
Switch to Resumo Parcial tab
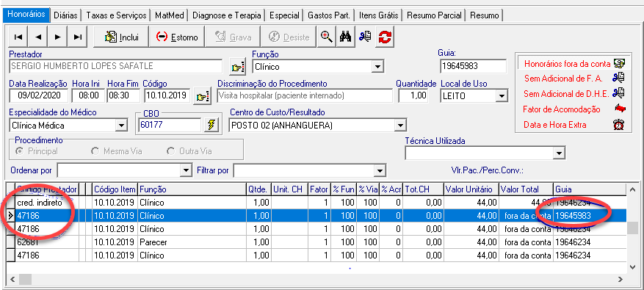(435, 15)
